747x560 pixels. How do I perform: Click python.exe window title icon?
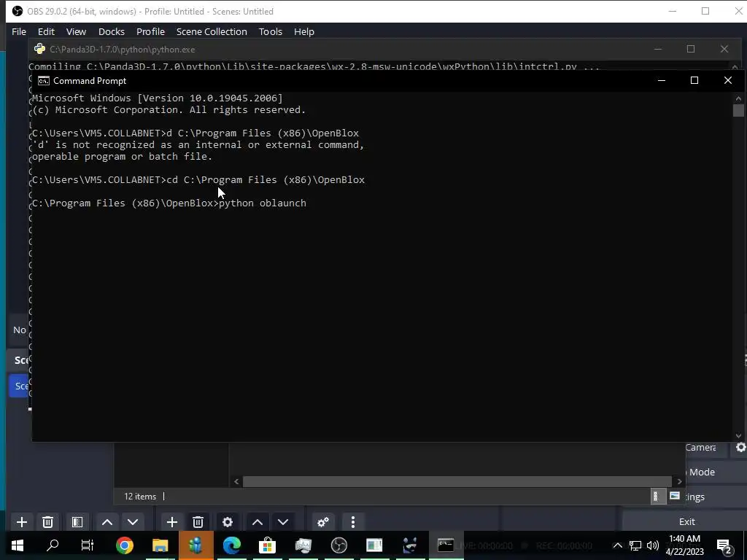(40, 49)
